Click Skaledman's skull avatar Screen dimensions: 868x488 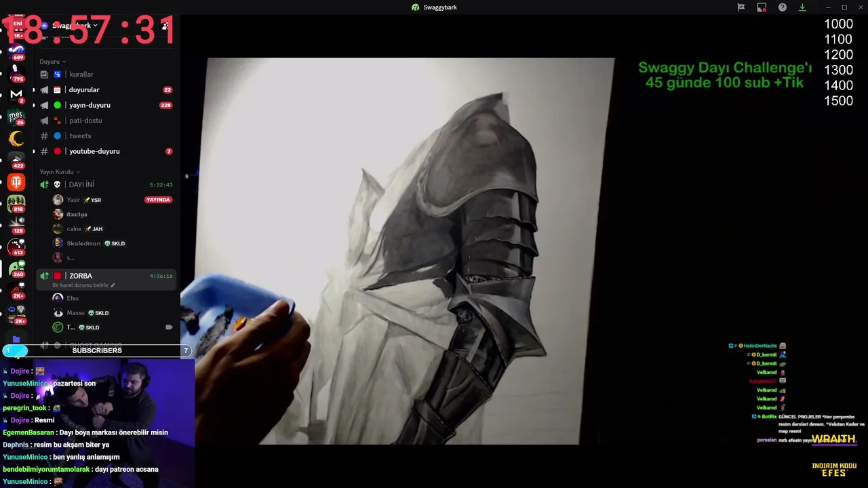58,243
